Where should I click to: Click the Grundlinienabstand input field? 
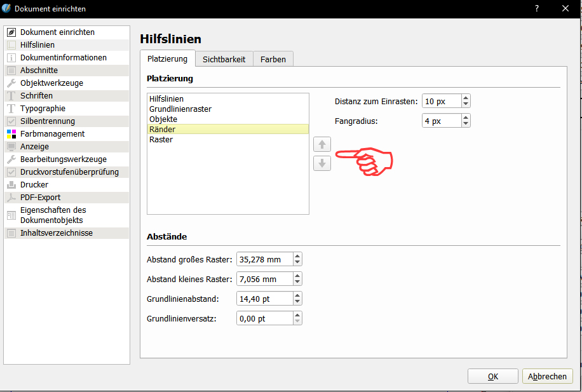[264, 299]
